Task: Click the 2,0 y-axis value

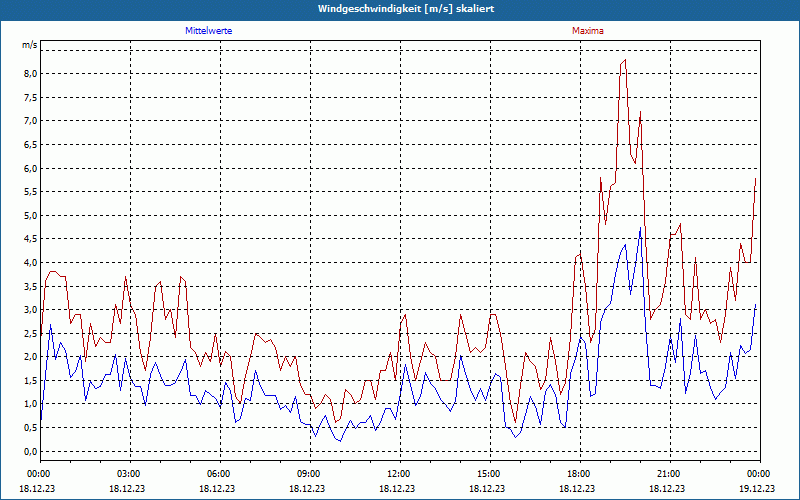Action: pos(31,357)
